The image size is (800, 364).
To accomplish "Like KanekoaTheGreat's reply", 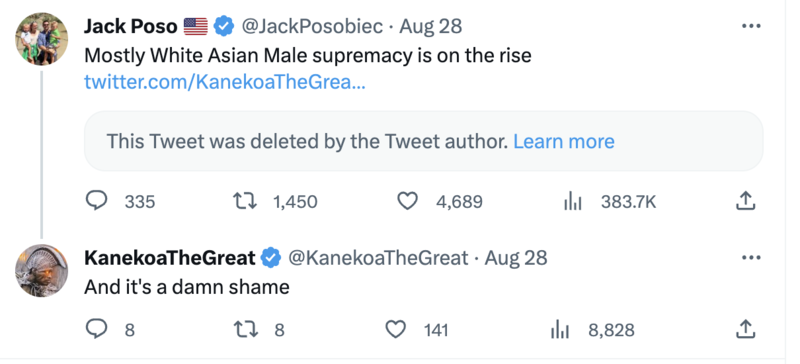I will [x=395, y=329].
